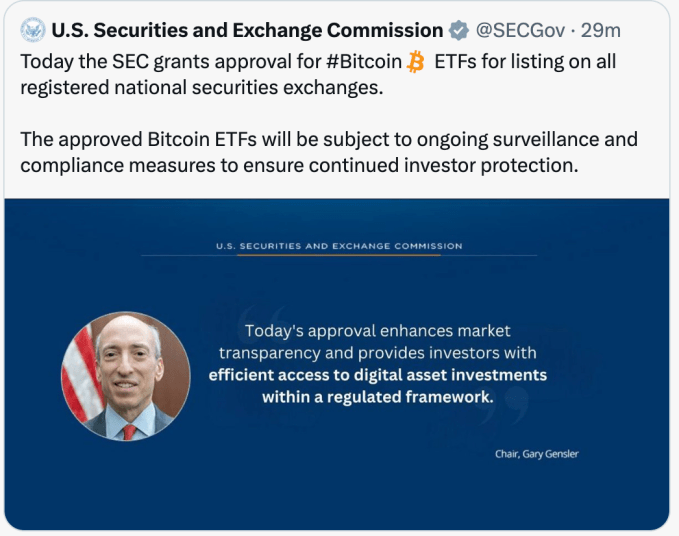Click the orange underline beneath the image header
Viewport: 679px width, 536px height.
(x=339, y=256)
